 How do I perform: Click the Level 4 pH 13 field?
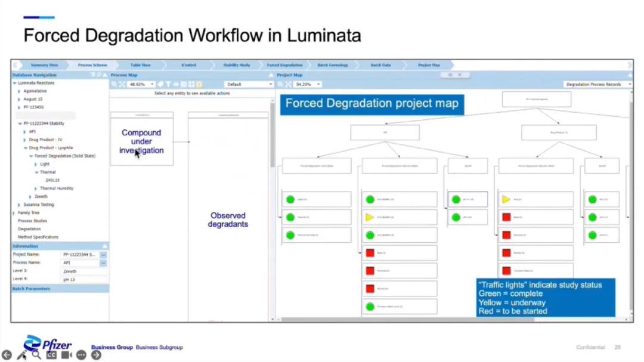click(84, 280)
